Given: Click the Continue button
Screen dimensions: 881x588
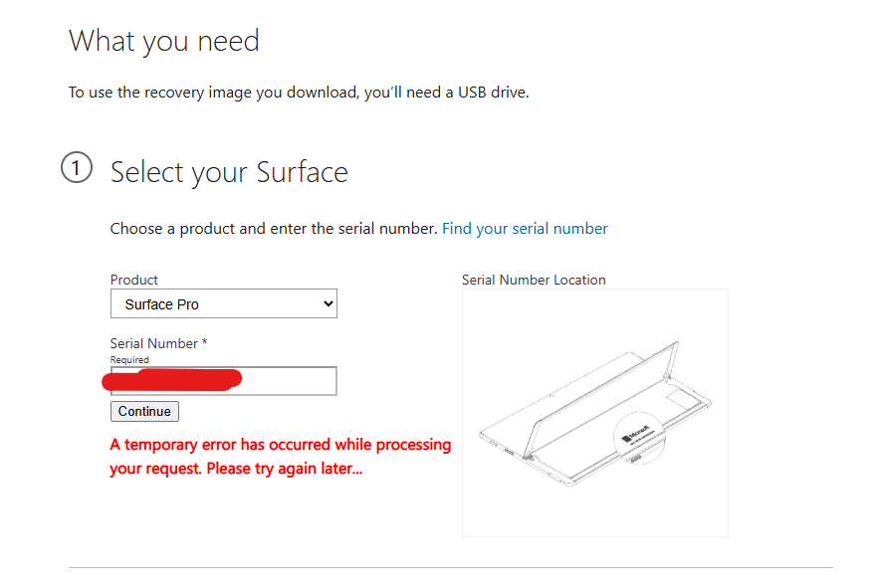Looking at the screenshot, I should point(144,411).
